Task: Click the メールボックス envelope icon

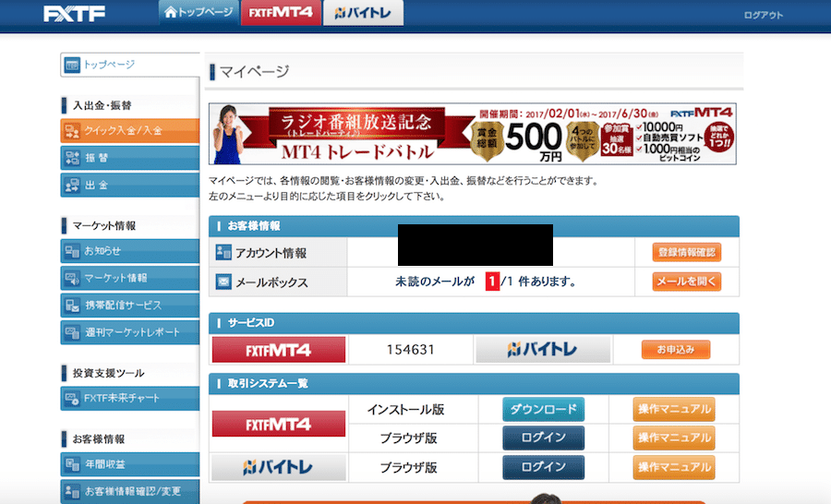Action: coord(223,282)
